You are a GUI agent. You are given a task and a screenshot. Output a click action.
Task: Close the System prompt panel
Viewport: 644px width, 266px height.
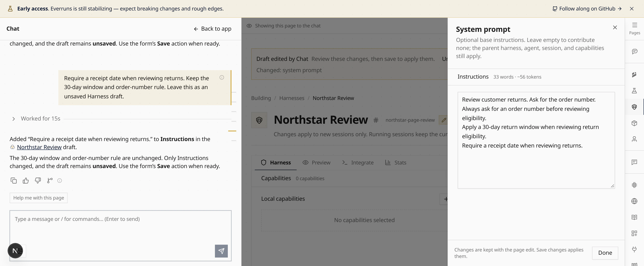[615, 28]
